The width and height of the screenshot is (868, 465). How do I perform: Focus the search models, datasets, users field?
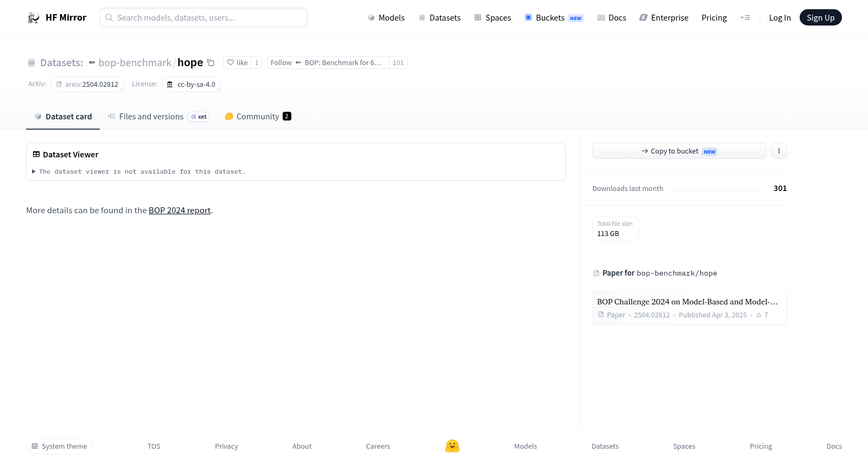click(x=203, y=17)
